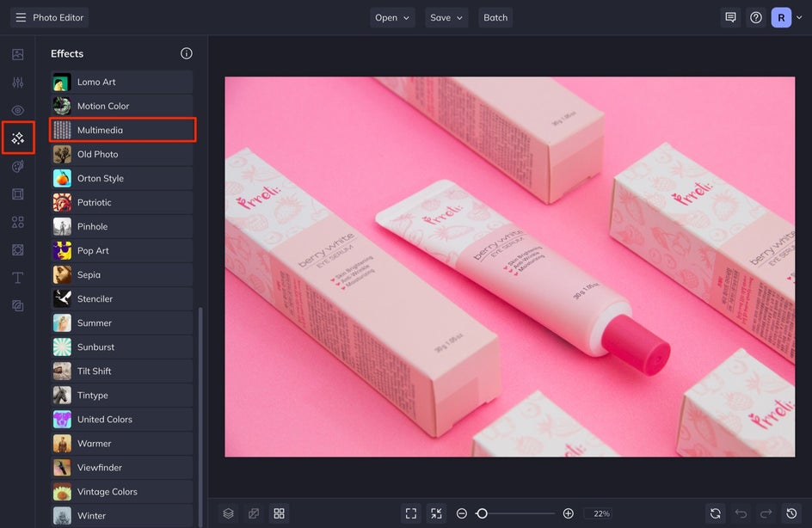Image resolution: width=812 pixels, height=528 pixels.
Task: Open the Edit adjustments sliders icon
Action: [x=17, y=83]
